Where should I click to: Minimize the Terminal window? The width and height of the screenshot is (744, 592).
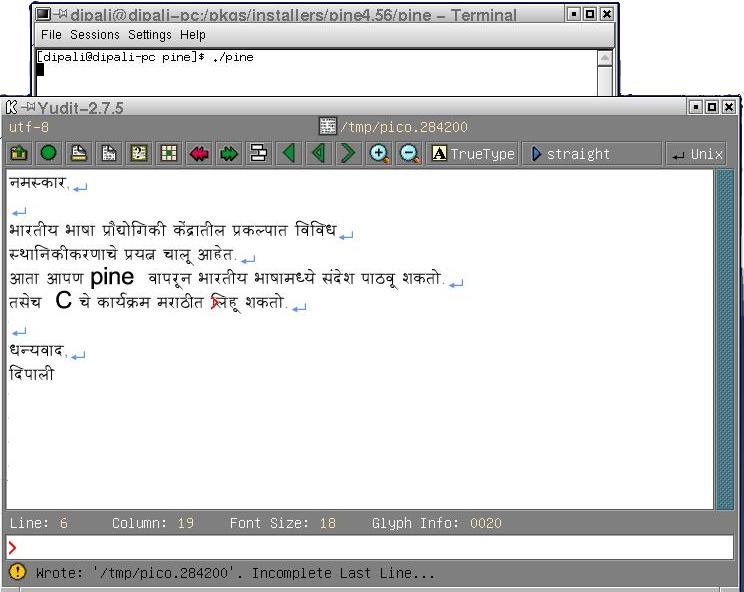click(x=574, y=14)
